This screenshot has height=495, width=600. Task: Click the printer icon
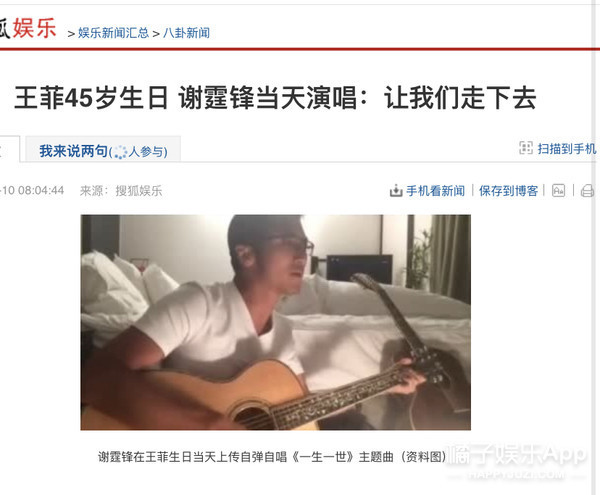click(587, 191)
